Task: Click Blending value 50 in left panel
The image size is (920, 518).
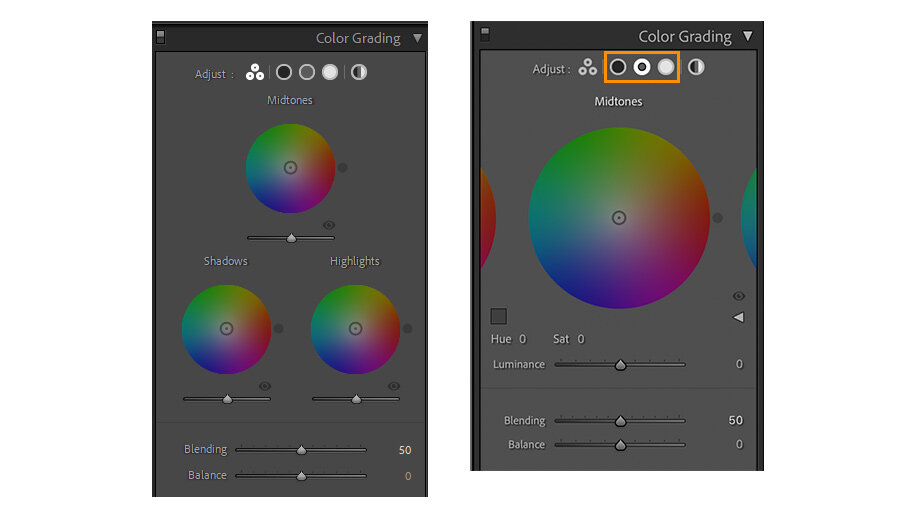Action: (x=405, y=450)
